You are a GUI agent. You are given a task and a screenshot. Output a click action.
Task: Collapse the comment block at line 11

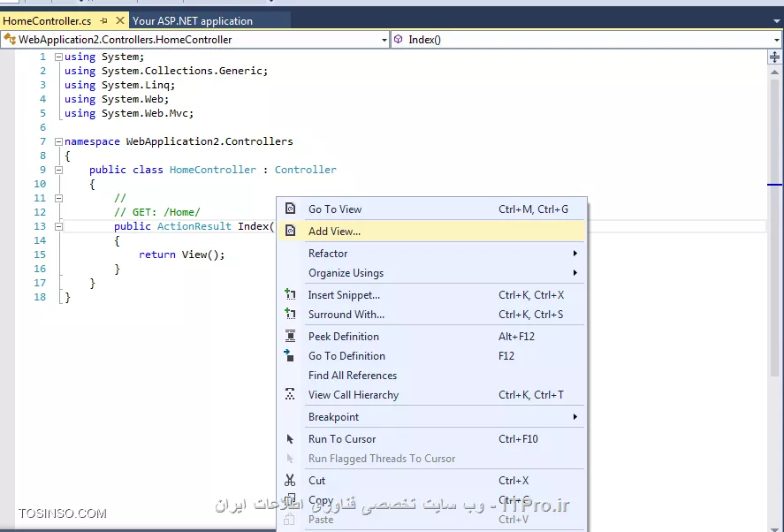(x=58, y=198)
